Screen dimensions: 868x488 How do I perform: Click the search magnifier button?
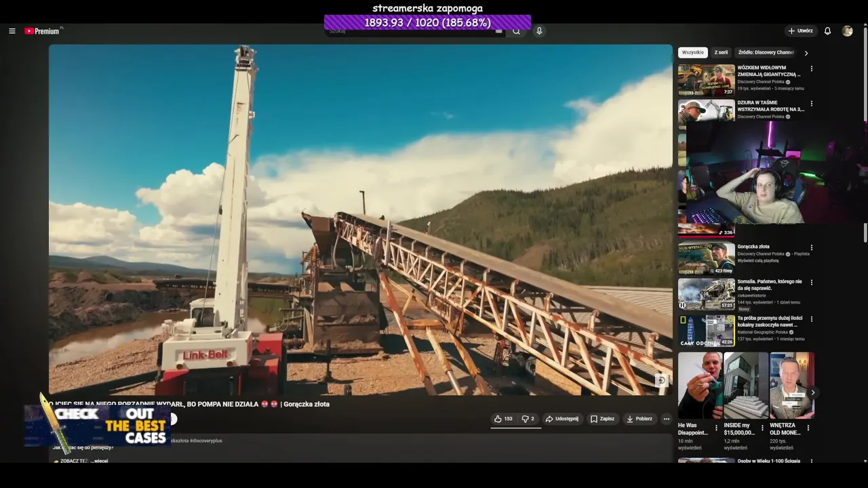pos(516,31)
